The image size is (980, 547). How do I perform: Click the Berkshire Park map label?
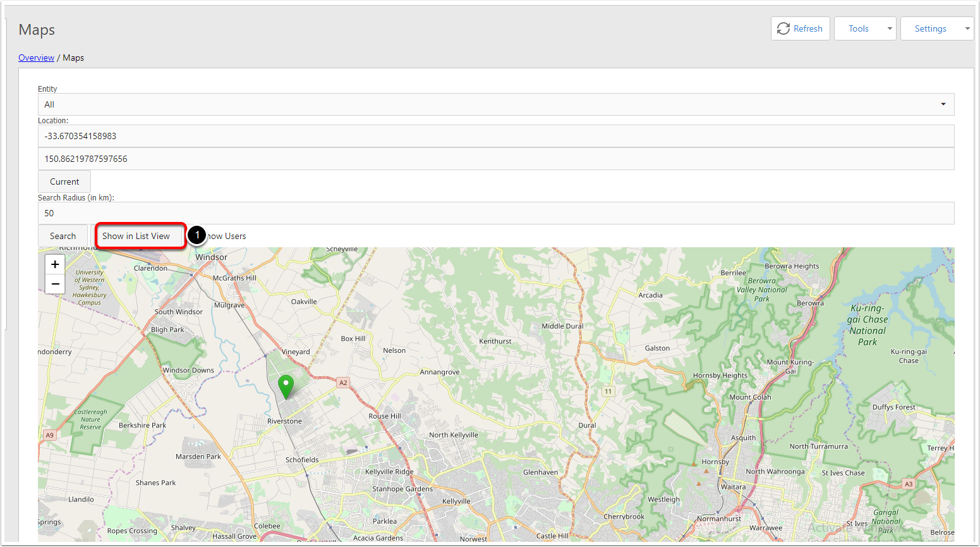tap(142, 426)
